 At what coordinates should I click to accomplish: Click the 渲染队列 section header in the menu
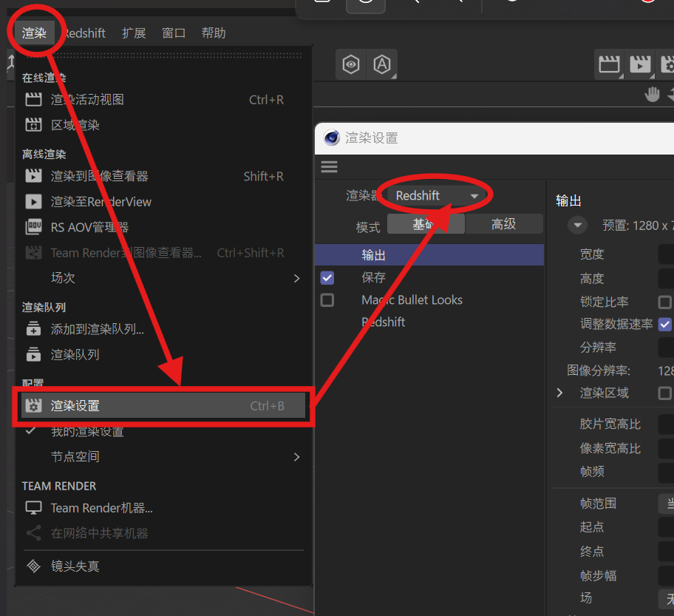click(x=44, y=307)
